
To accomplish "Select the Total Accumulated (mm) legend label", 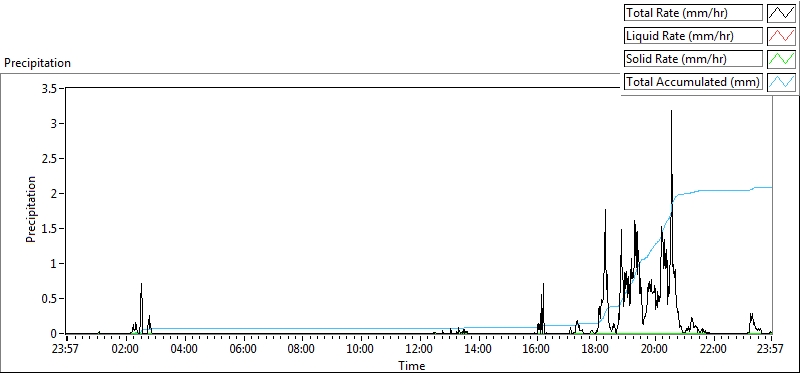I will pyautogui.click(x=693, y=82).
